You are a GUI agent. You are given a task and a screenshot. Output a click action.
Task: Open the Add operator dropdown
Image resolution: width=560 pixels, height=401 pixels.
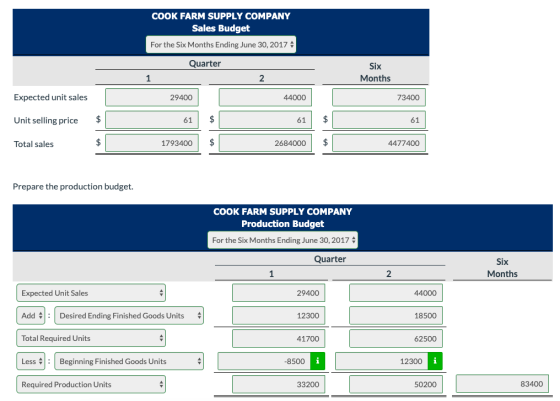pyautogui.click(x=31, y=316)
